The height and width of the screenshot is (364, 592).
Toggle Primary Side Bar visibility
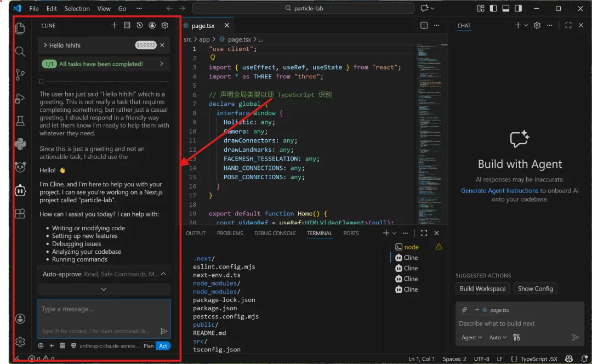(493, 8)
